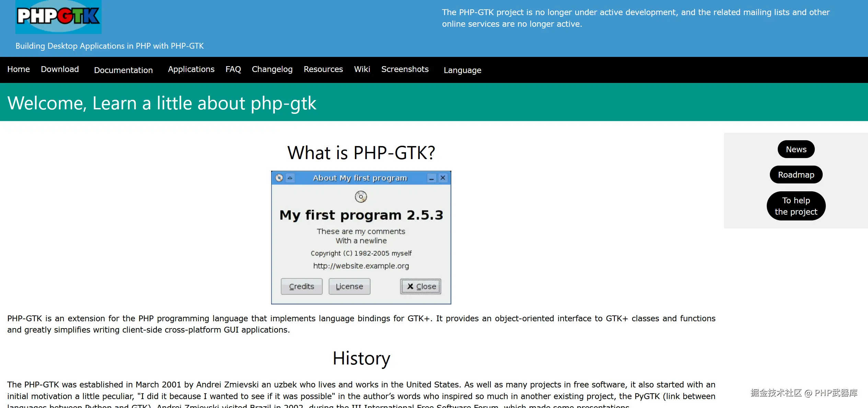Go to the Home page
The image size is (868, 408).
pyautogui.click(x=19, y=69)
